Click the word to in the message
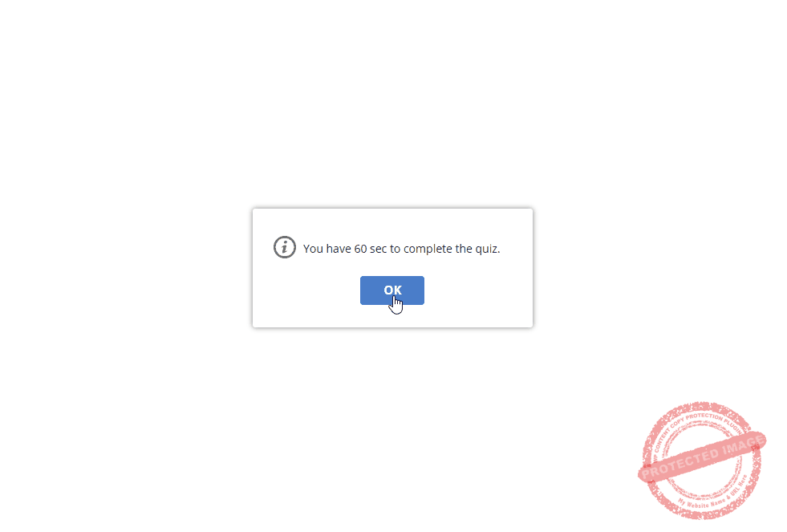 tap(395, 249)
